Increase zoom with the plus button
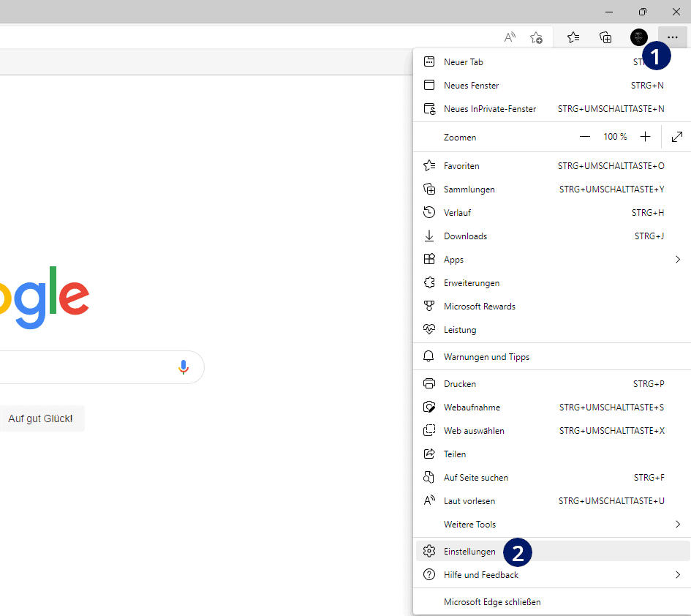Viewport: 691px width, 616px height. pos(645,136)
